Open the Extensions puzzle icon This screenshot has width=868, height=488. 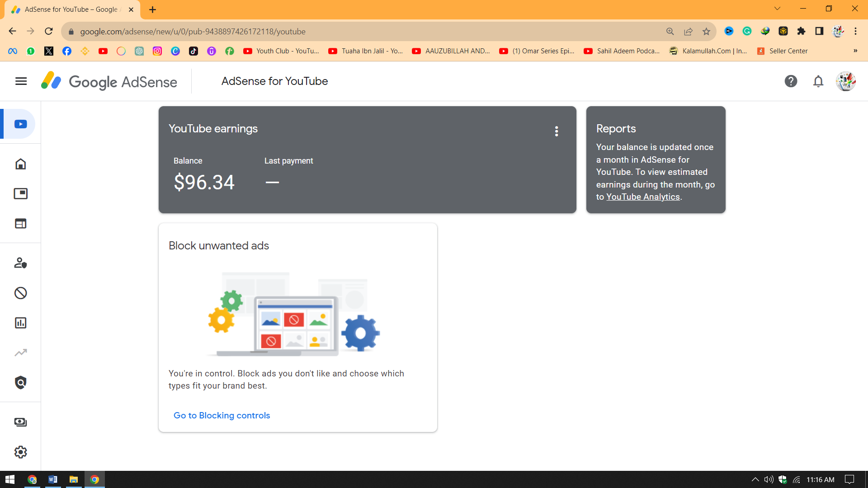tap(801, 31)
